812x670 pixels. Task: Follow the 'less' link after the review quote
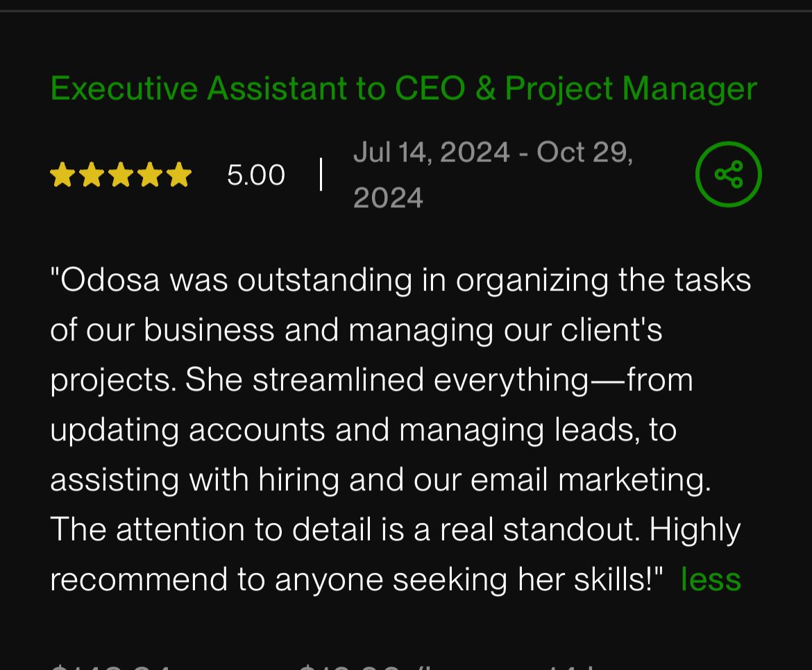click(x=710, y=578)
